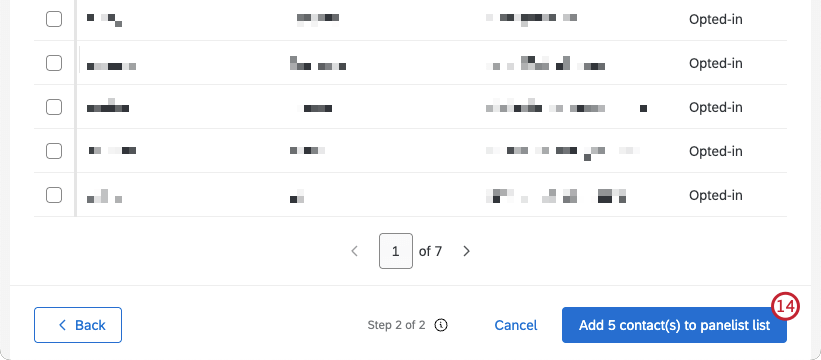Click the 'of 7' page count text
Screen dimensions: 821x360
430,251
